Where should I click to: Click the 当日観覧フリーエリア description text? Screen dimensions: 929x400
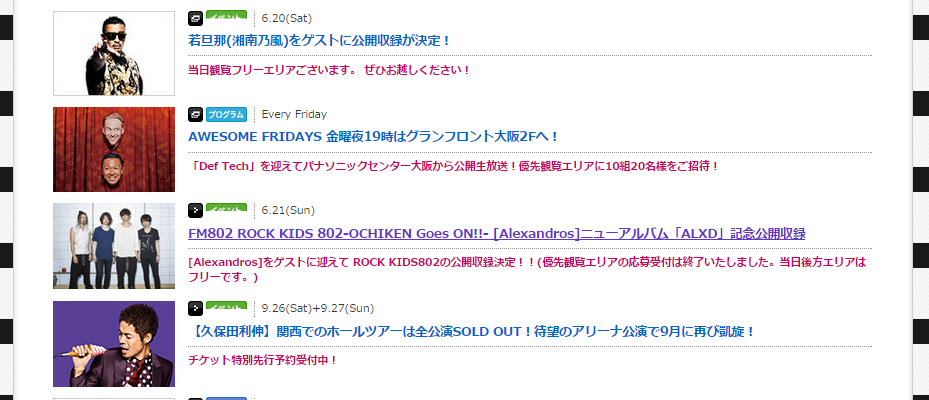coord(329,70)
